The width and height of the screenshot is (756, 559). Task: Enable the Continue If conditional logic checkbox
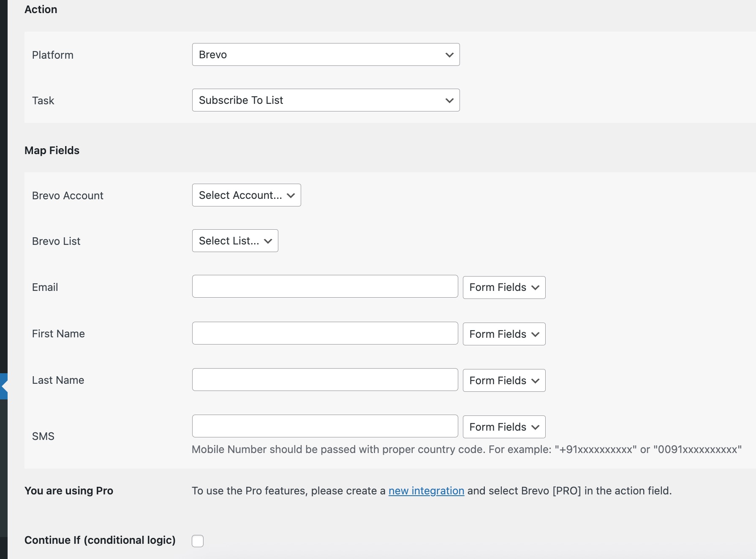[x=198, y=541]
